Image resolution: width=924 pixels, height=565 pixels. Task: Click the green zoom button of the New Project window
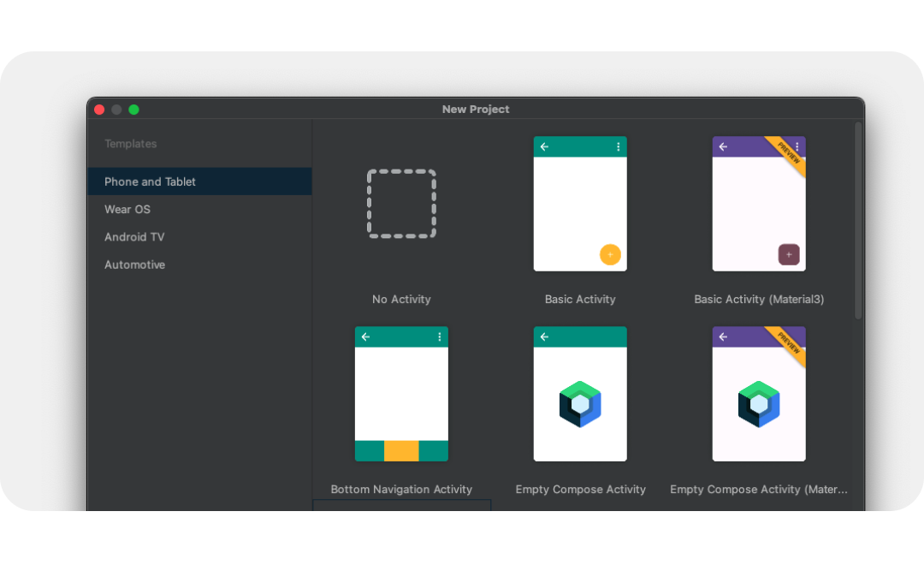pos(133,110)
